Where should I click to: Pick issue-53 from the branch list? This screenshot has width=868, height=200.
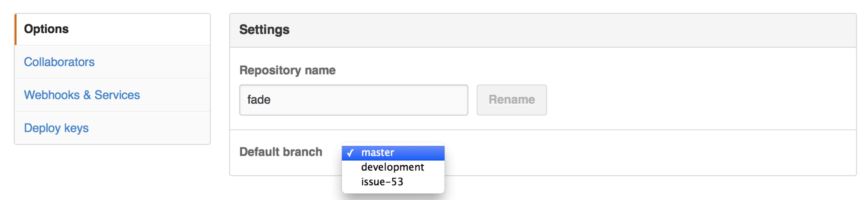coord(382,182)
